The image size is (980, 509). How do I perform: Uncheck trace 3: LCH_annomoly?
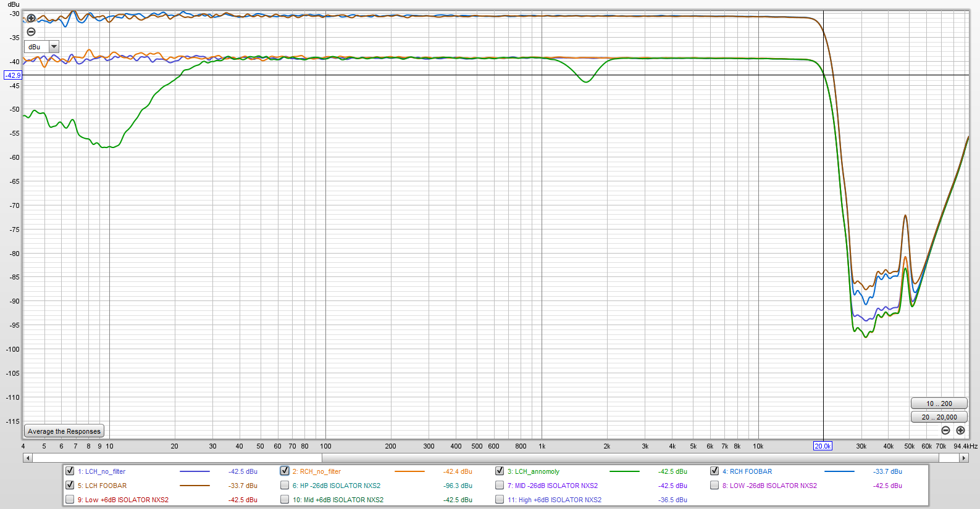click(500, 471)
